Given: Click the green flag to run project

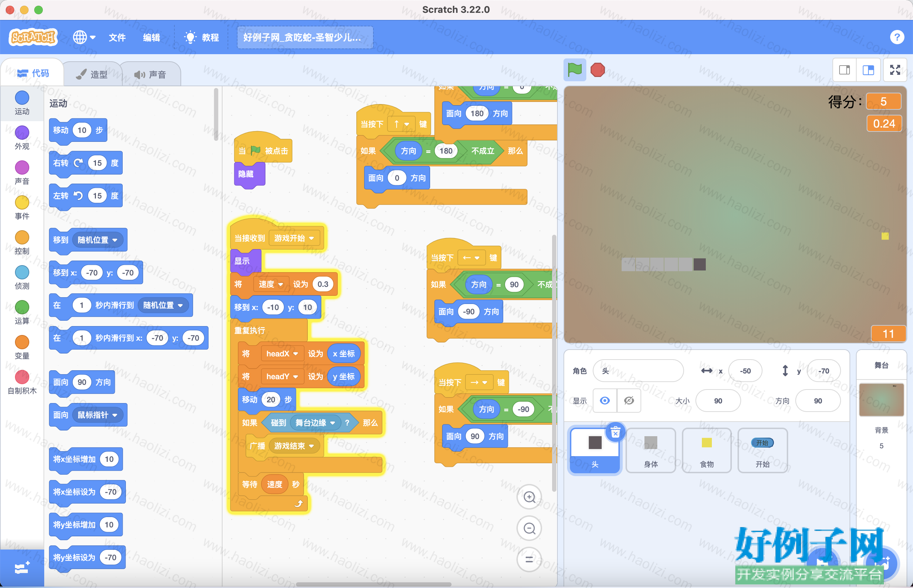Looking at the screenshot, I should (575, 70).
